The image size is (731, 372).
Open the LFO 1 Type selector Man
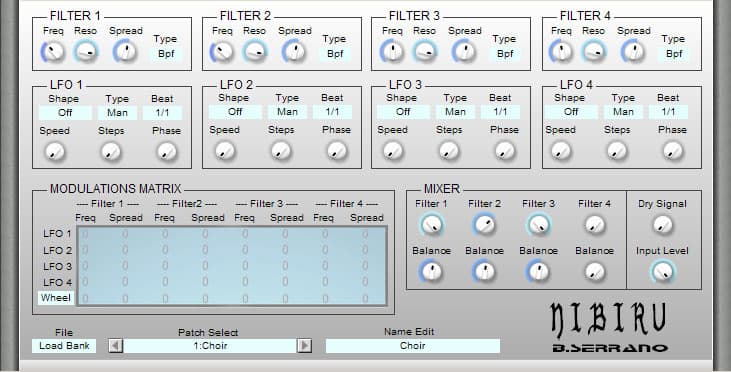(x=117, y=113)
